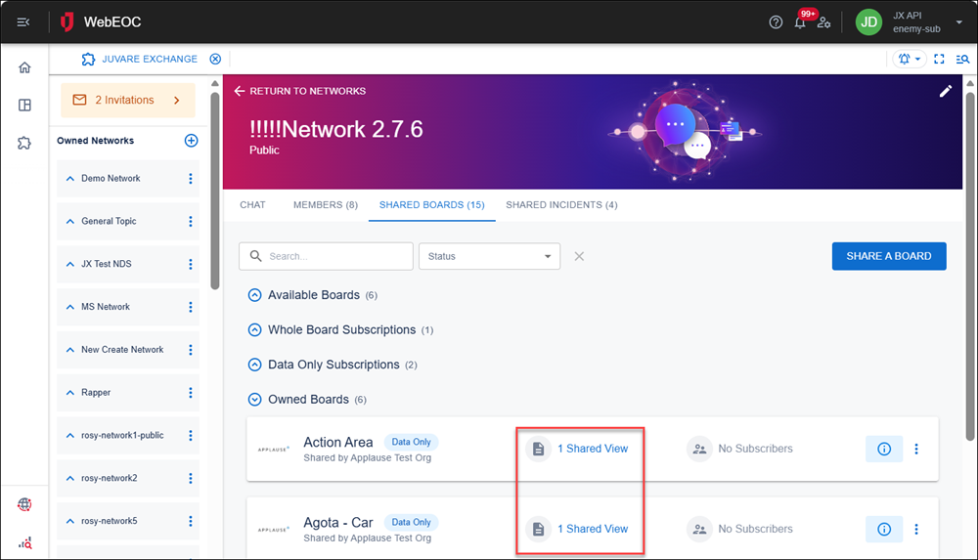
Task: Open the help question mark icon
Action: coord(776,22)
